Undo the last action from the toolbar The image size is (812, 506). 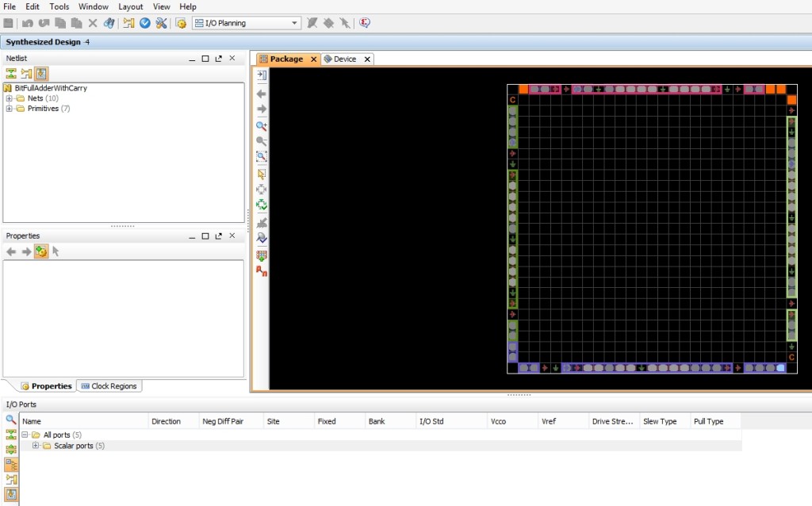point(28,23)
